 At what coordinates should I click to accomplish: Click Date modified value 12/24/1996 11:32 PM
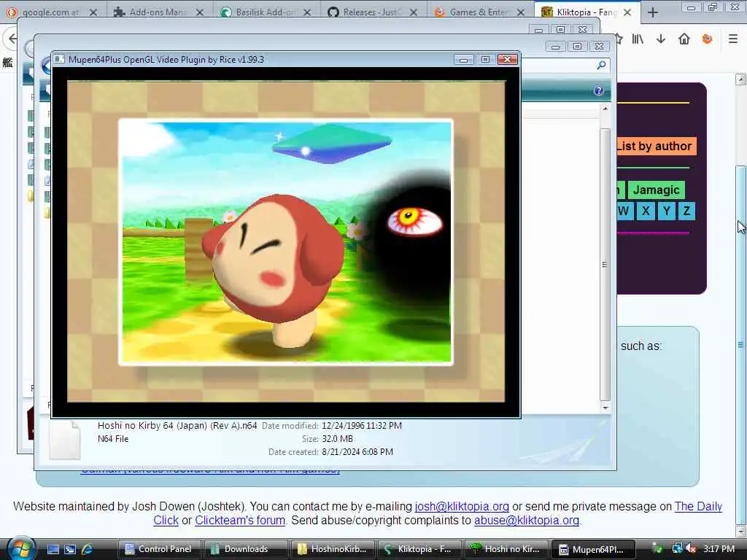coord(362,426)
